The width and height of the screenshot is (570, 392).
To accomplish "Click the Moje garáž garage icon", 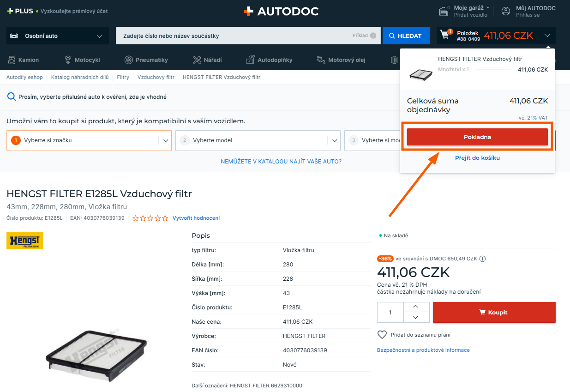I will tap(444, 11).
